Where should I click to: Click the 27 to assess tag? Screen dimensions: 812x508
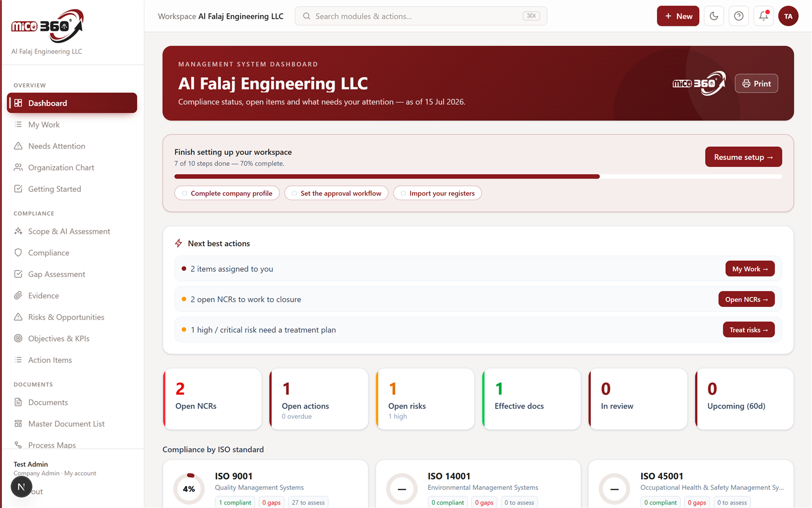(x=308, y=502)
